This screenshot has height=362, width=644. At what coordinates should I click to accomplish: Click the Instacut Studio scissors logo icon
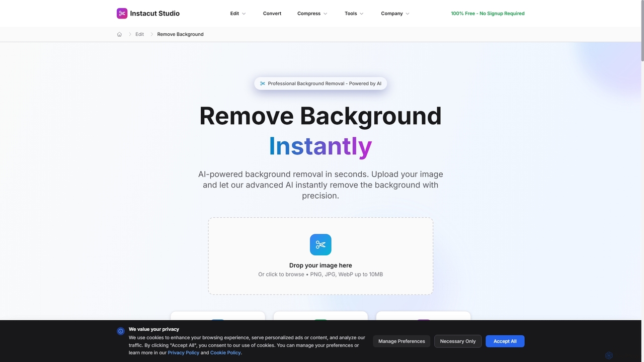point(122,14)
